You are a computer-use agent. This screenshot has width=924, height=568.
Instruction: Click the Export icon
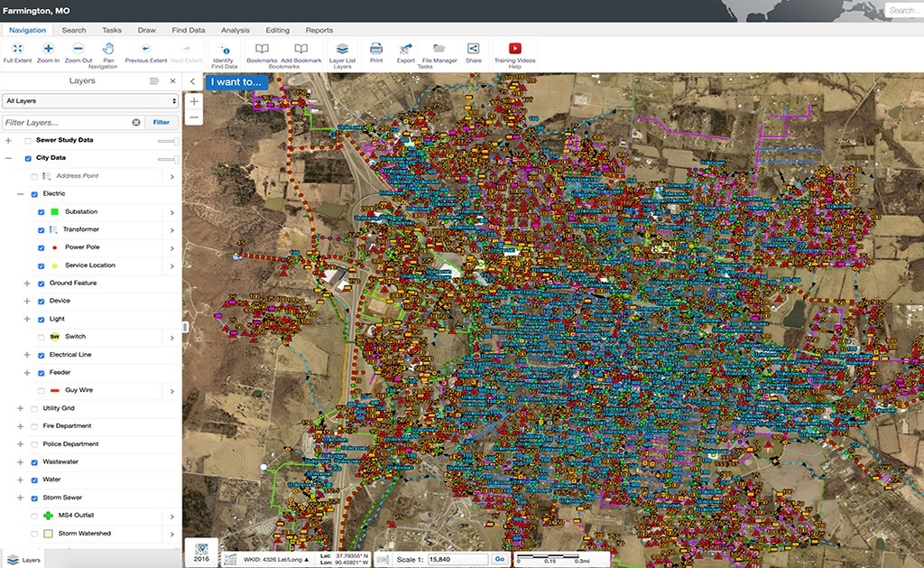point(405,49)
